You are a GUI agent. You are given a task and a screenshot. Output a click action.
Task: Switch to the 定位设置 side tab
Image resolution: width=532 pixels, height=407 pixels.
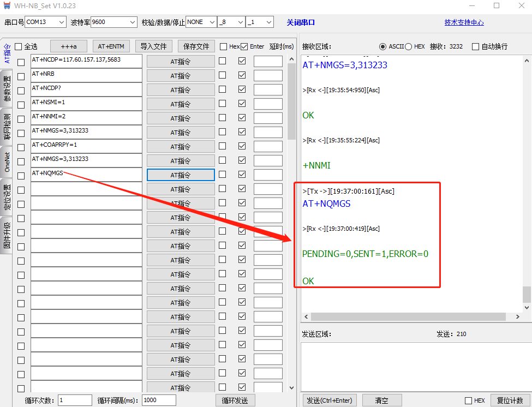7,197
